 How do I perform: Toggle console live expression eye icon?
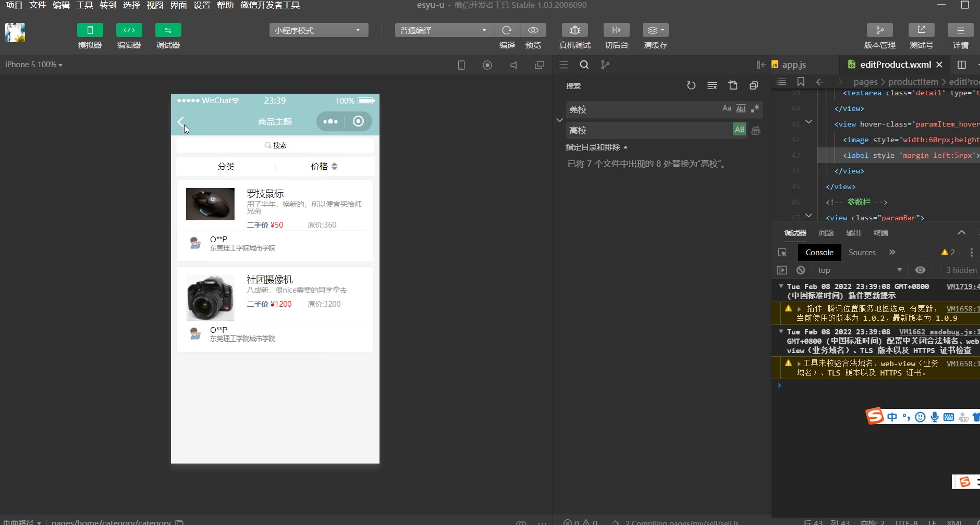pos(921,270)
